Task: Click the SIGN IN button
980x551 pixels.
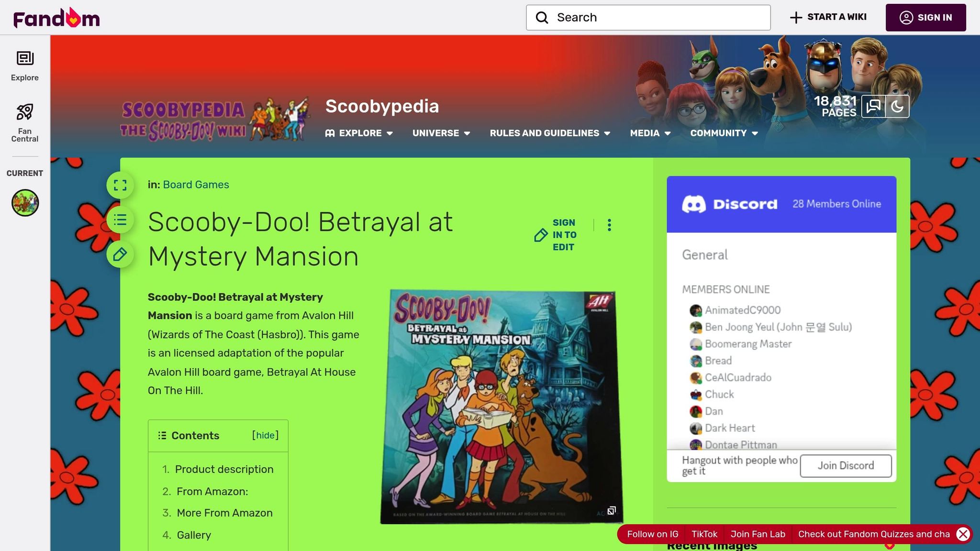Action: coord(925,18)
